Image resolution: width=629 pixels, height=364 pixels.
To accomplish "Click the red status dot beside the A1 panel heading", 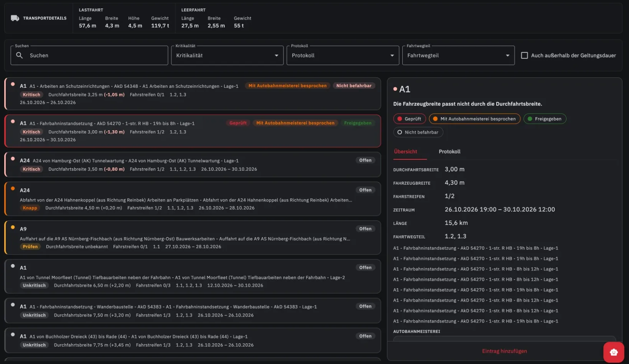I will click(395, 89).
